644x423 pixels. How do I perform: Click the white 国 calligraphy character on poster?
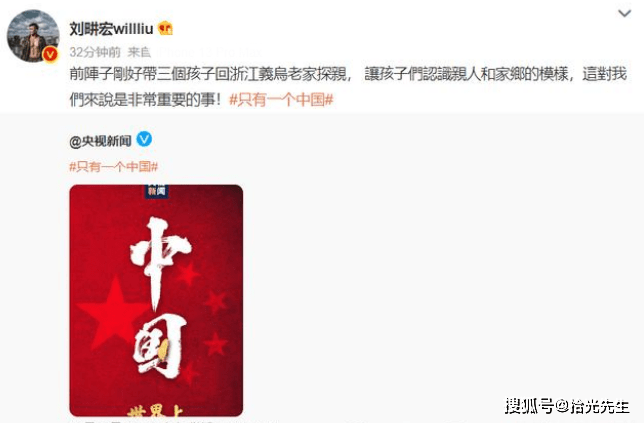click(x=158, y=346)
